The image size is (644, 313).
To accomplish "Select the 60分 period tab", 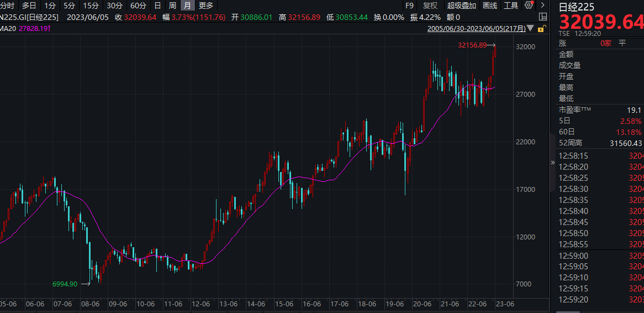I will coord(139,6).
